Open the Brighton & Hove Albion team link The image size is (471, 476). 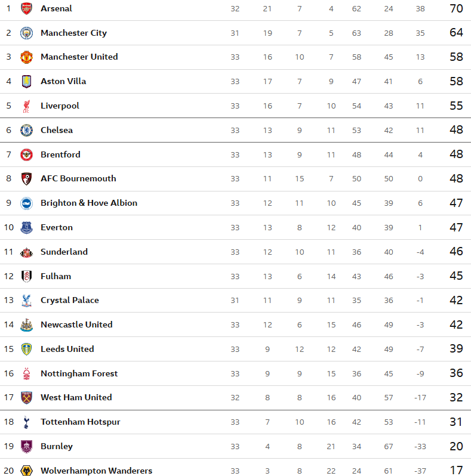(x=89, y=203)
